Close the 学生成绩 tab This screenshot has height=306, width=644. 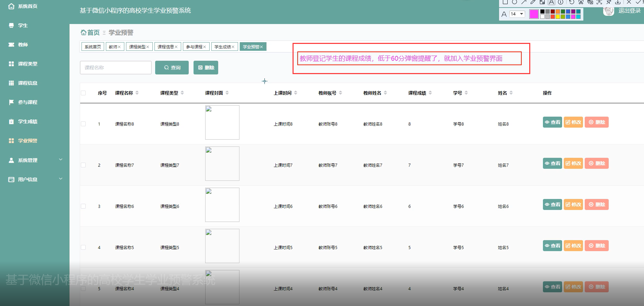233,47
